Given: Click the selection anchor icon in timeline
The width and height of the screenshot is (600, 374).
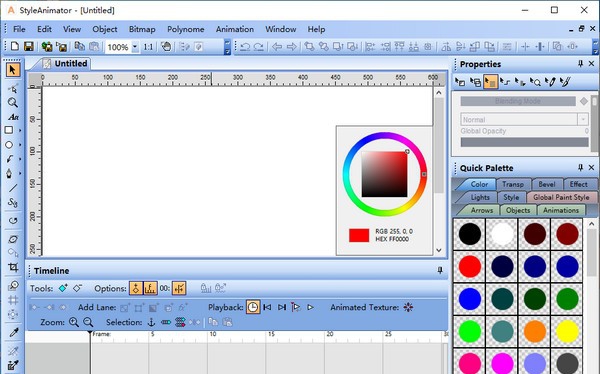Looking at the screenshot, I should [x=152, y=322].
